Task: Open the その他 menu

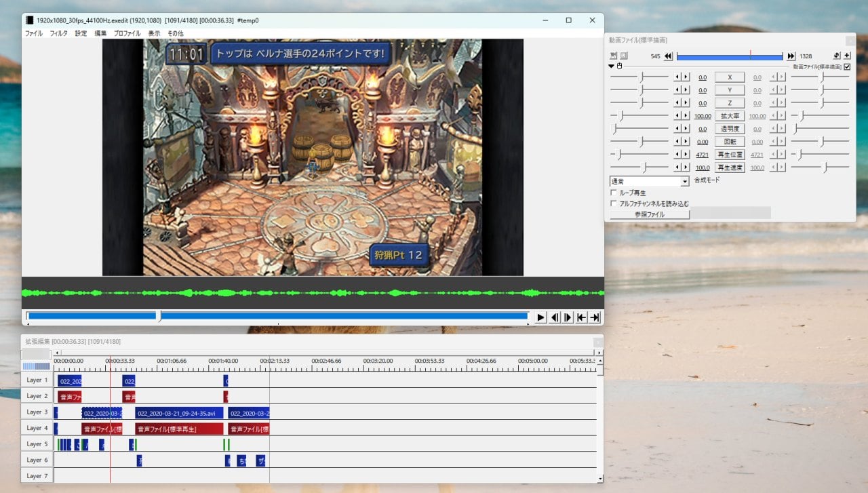Action: tap(176, 33)
